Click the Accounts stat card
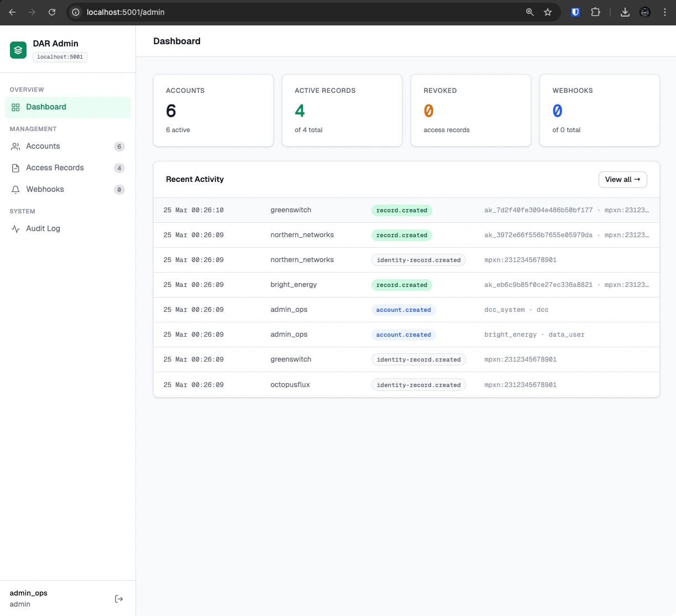The width and height of the screenshot is (676, 616). point(213,111)
